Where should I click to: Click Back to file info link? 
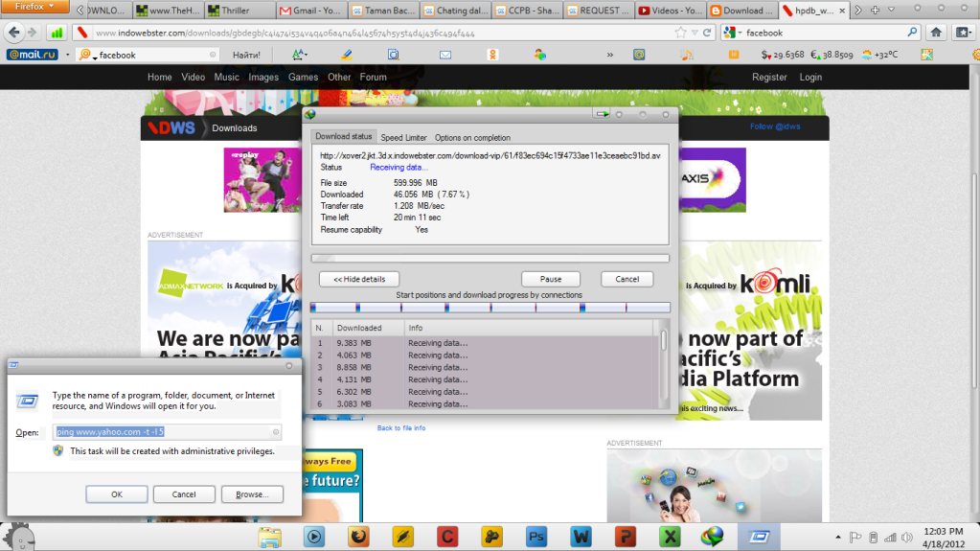[x=401, y=428]
